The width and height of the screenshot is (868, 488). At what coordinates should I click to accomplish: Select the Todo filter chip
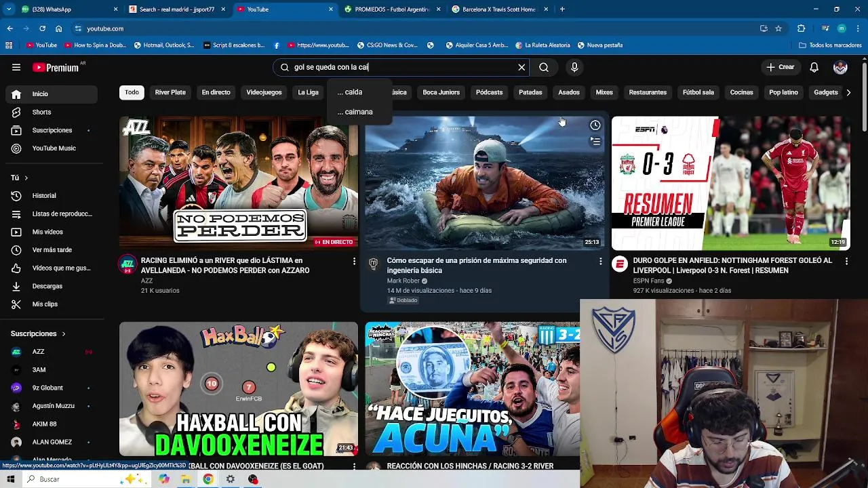point(132,92)
